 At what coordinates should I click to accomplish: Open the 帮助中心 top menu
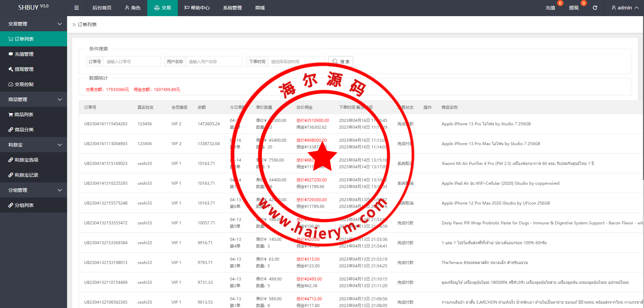pyautogui.click(x=197, y=8)
